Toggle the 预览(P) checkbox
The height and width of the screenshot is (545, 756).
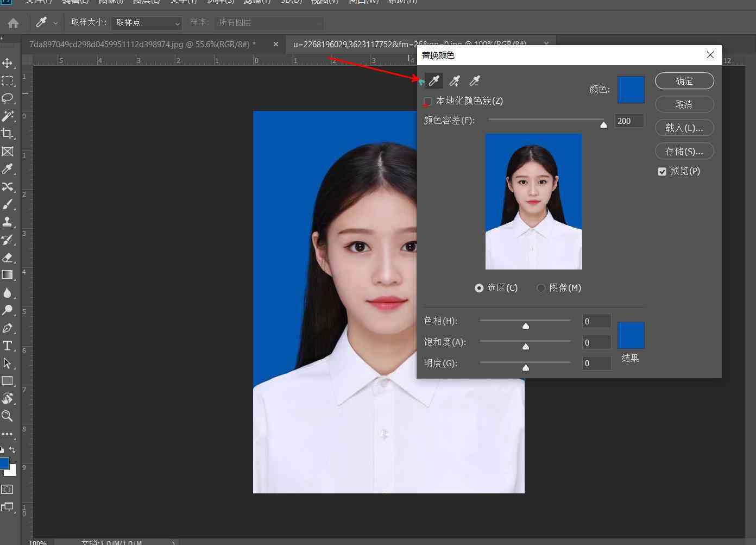662,171
